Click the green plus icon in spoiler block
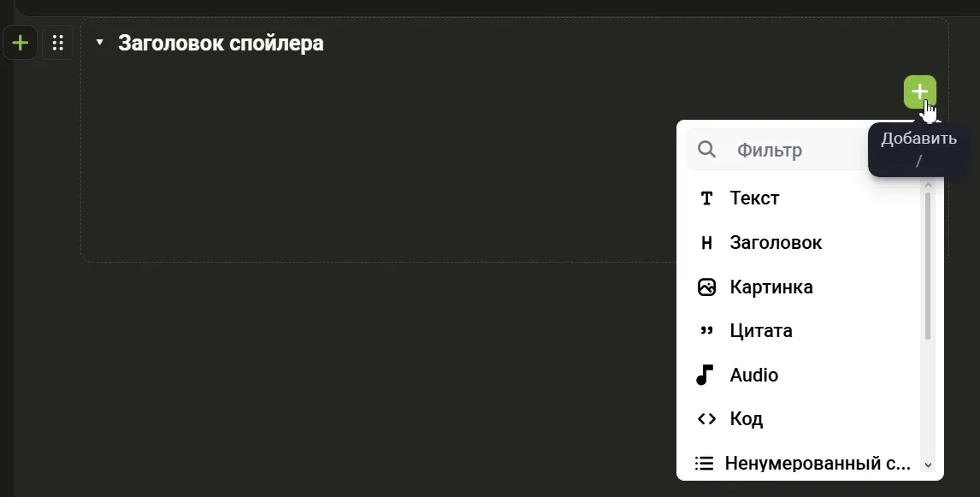This screenshot has height=497, width=980. [919, 92]
